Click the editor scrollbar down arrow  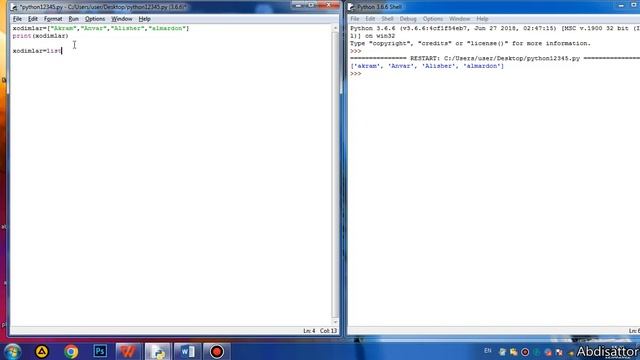(336, 322)
